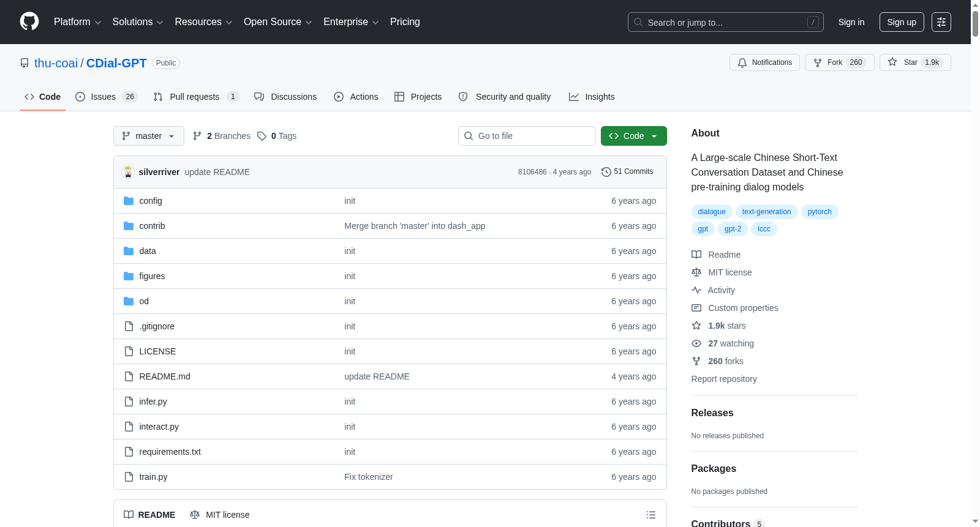
Task: Open commit hash 8106486
Action: pos(532,172)
